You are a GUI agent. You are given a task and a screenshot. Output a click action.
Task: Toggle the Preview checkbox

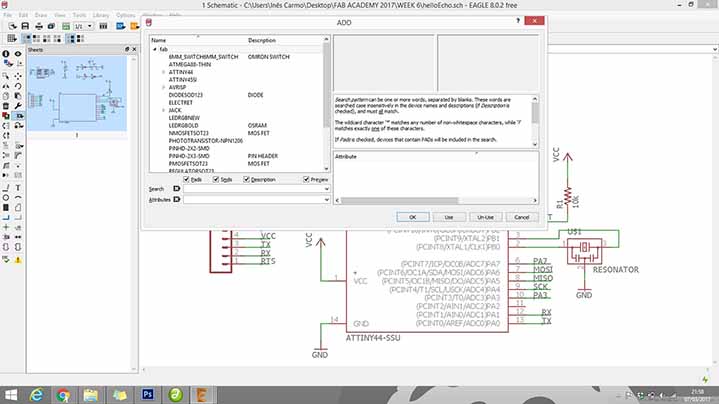(306, 179)
